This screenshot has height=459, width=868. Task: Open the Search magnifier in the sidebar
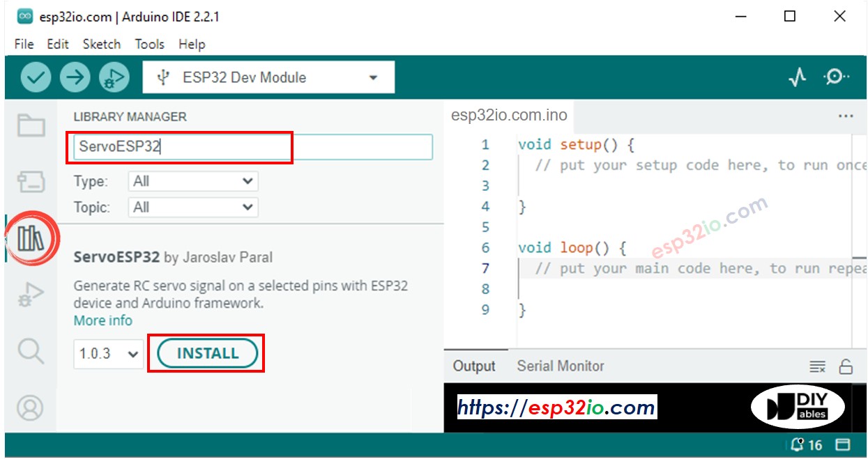31,351
